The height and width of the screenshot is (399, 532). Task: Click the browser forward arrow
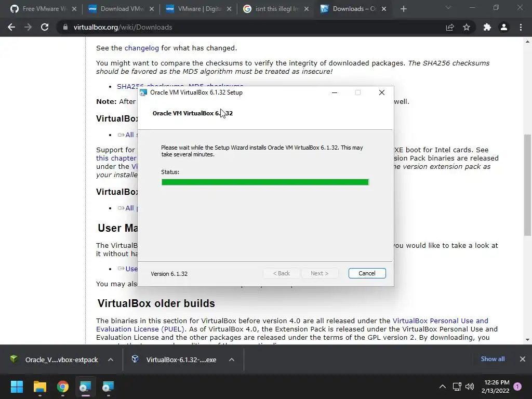point(28,27)
